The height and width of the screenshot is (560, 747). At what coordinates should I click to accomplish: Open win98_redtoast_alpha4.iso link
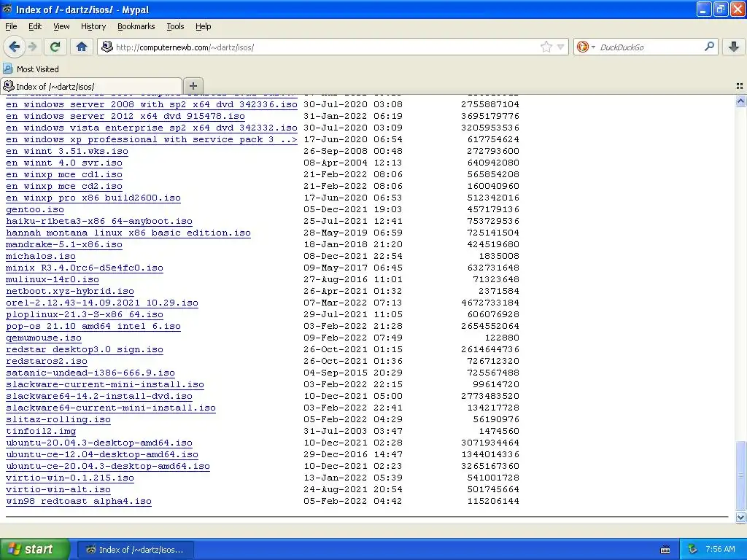[x=79, y=501]
